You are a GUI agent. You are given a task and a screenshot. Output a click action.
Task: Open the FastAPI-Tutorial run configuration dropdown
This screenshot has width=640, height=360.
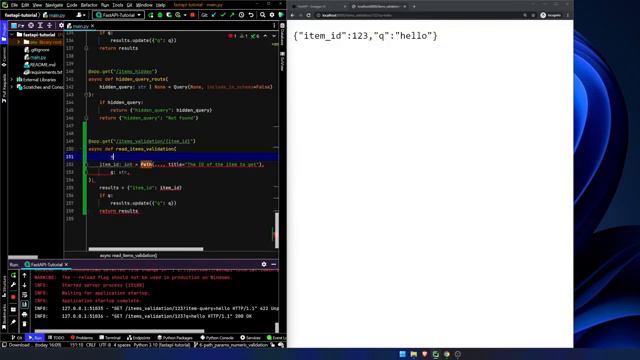(x=119, y=15)
